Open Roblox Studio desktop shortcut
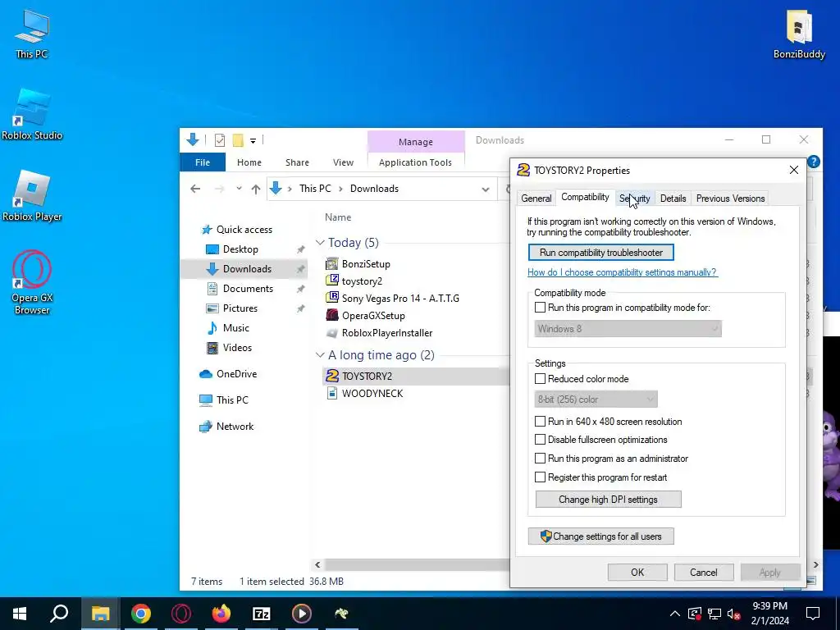This screenshot has height=630, width=840. coord(32,115)
